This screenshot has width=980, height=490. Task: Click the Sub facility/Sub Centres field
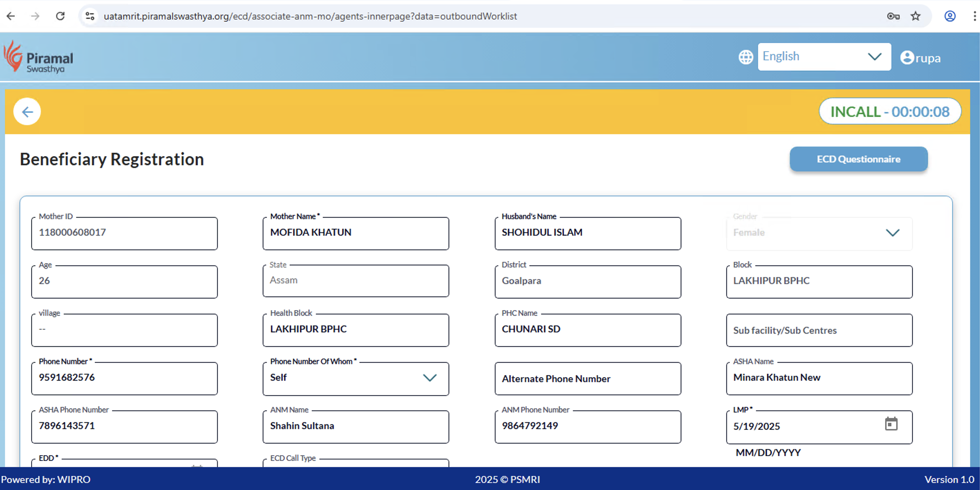[819, 330]
